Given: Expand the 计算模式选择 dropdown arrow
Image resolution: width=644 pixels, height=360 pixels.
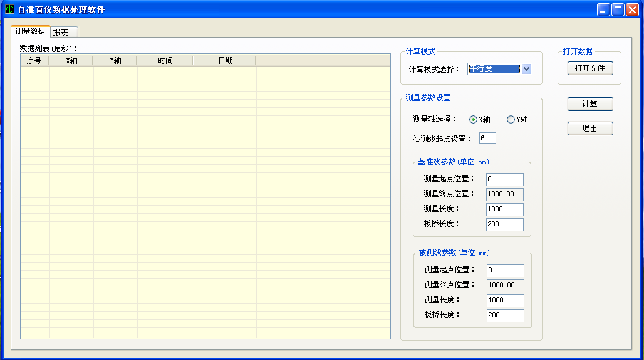Looking at the screenshot, I should click(x=526, y=69).
